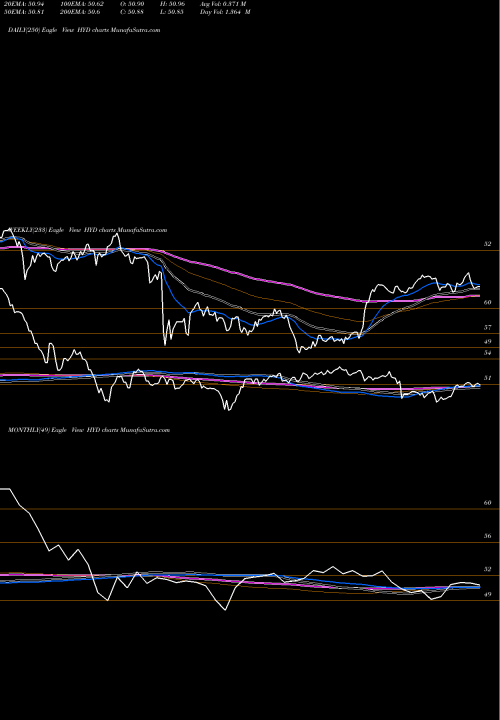Viewport: 500px width, 720px height.
Task: Click the 60 price label on weekly axis
Action: pos(488,302)
